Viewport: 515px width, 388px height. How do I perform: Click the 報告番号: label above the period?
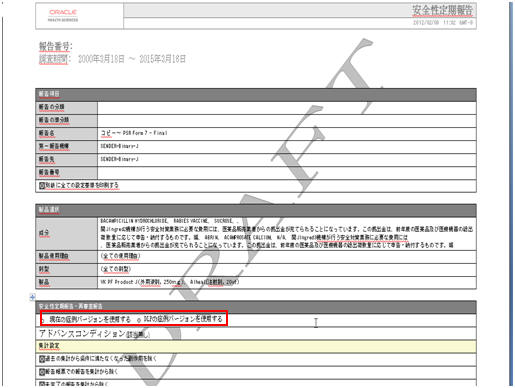coord(55,46)
